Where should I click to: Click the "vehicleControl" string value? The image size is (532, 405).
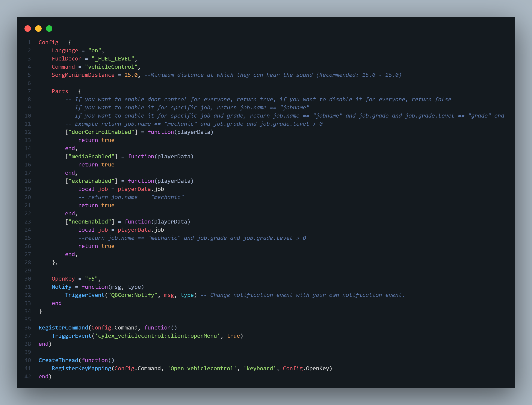111,67
